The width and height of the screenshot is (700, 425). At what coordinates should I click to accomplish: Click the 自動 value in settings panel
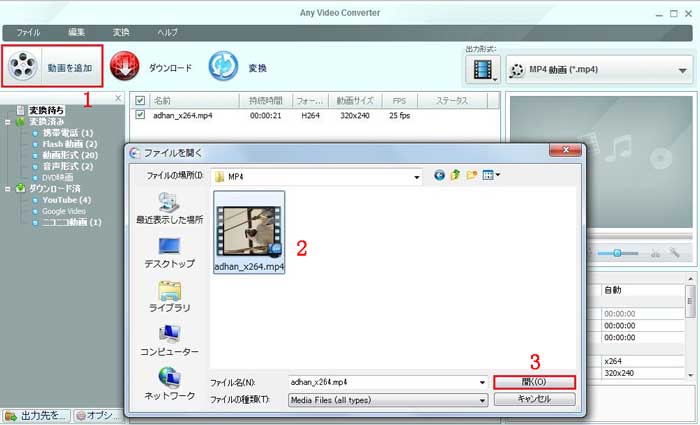coord(612,290)
